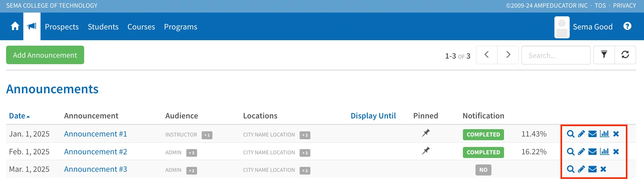Delete Announcement #3
The image size is (644, 181).
(x=603, y=169)
